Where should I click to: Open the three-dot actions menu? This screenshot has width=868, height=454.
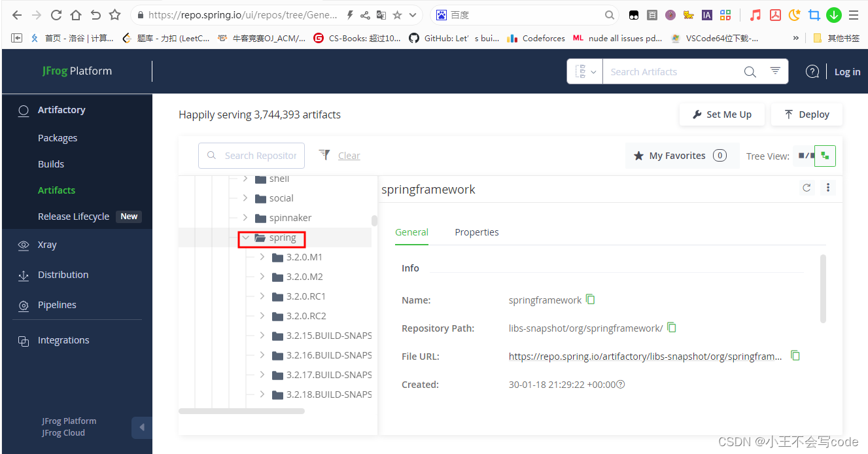[x=828, y=188]
